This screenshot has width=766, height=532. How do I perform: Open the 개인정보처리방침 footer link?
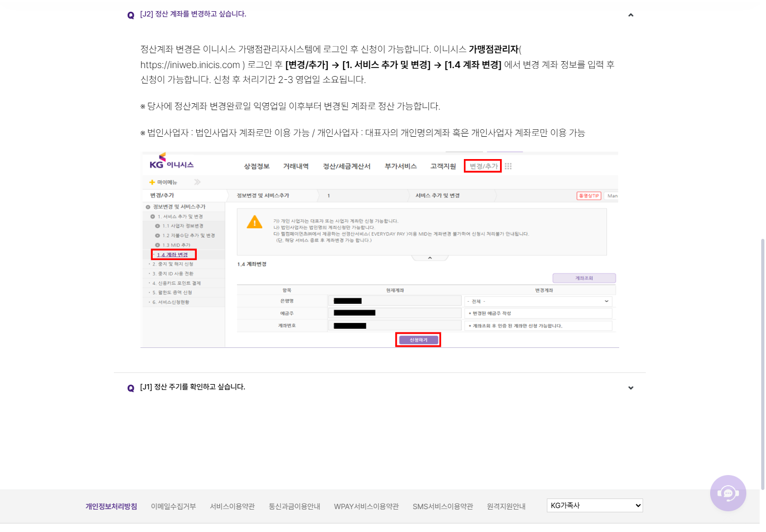[111, 506]
